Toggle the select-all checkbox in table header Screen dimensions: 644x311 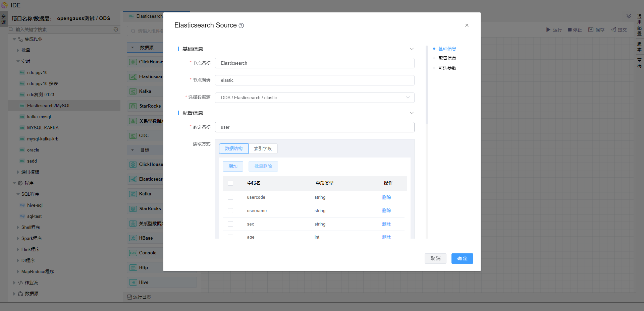tap(230, 183)
